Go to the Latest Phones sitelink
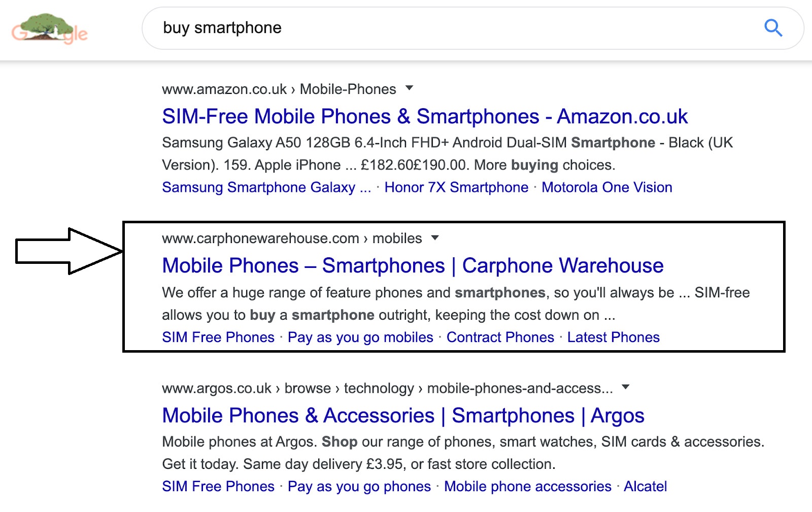The height and width of the screenshot is (512, 812). pos(613,337)
